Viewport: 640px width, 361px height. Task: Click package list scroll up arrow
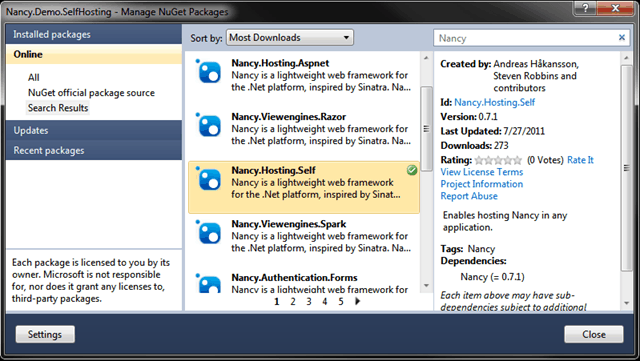tap(427, 58)
